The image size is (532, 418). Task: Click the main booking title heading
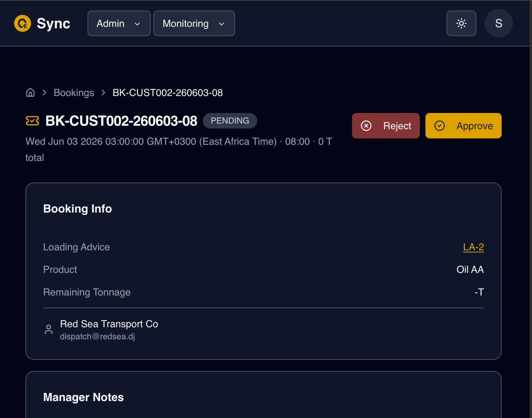[x=121, y=121]
